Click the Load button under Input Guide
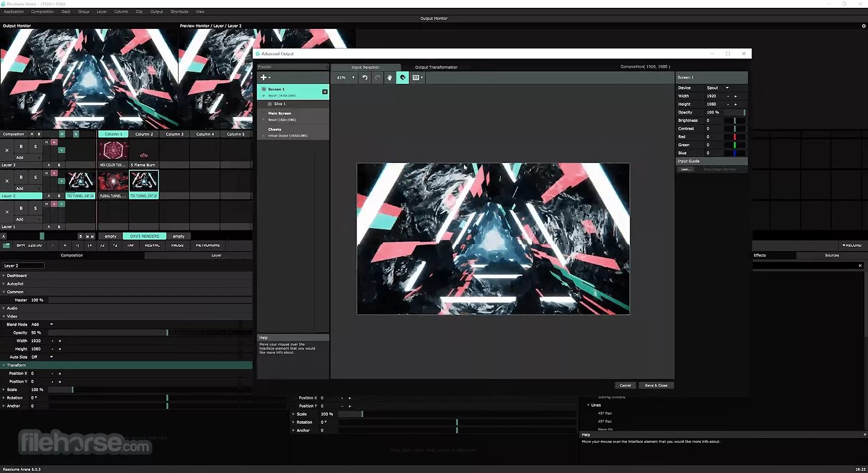 click(685, 170)
